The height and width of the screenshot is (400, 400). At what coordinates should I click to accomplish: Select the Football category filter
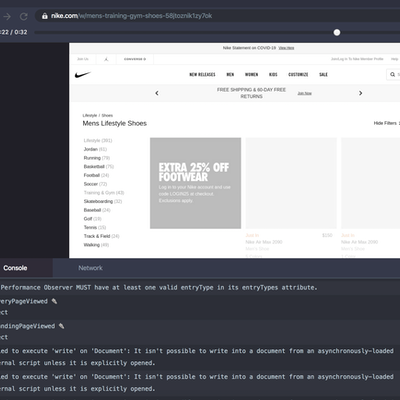point(96,175)
